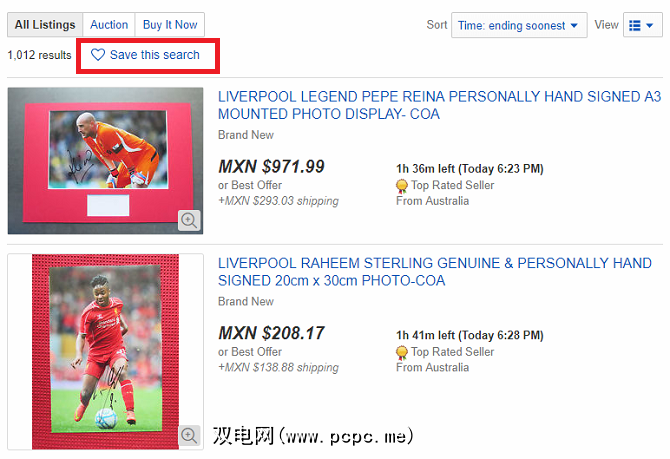
Task: Expand the View options dropdown arrow
Action: [650, 26]
